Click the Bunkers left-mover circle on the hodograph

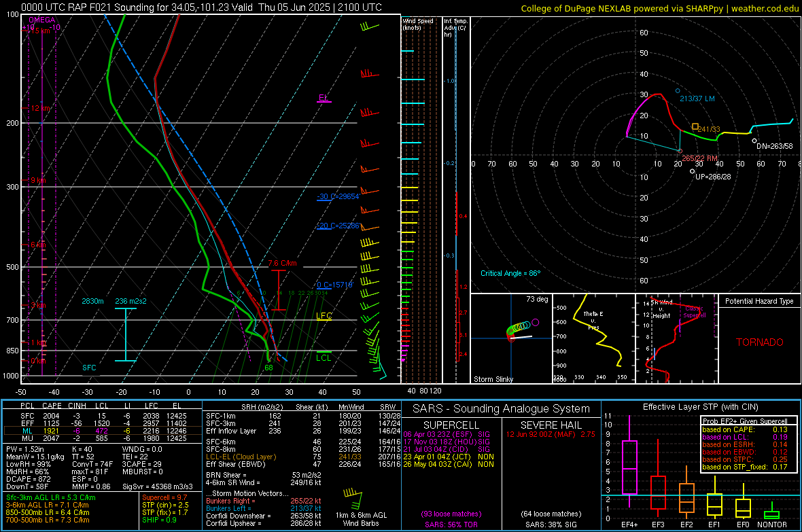tap(678, 91)
